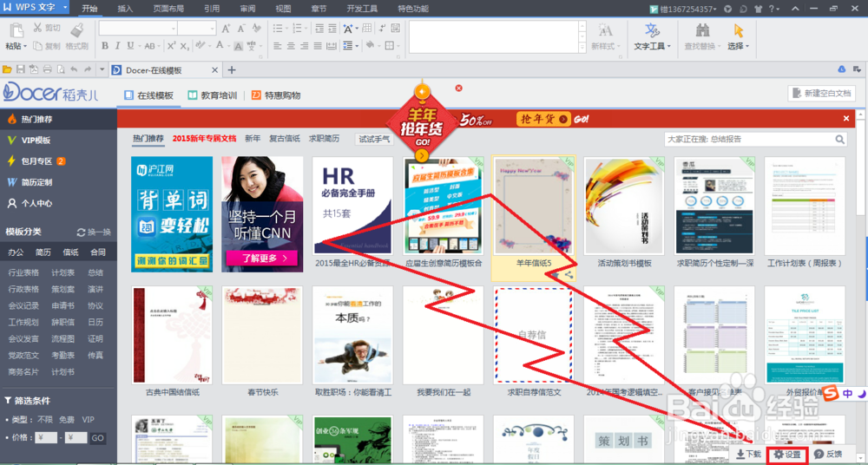
Task: Toggle Italic formatting (I)
Action: [118, 46]
